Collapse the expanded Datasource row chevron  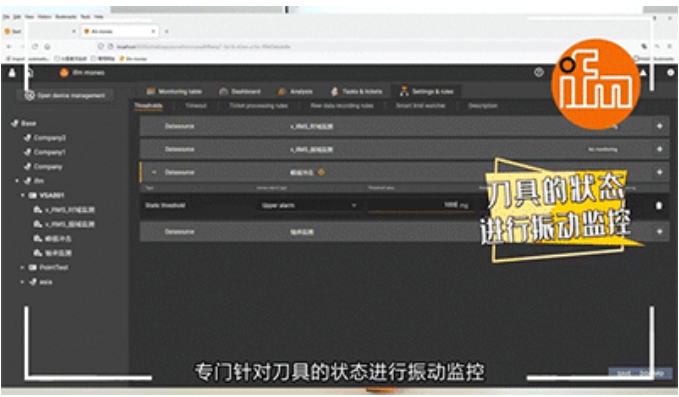154,172
